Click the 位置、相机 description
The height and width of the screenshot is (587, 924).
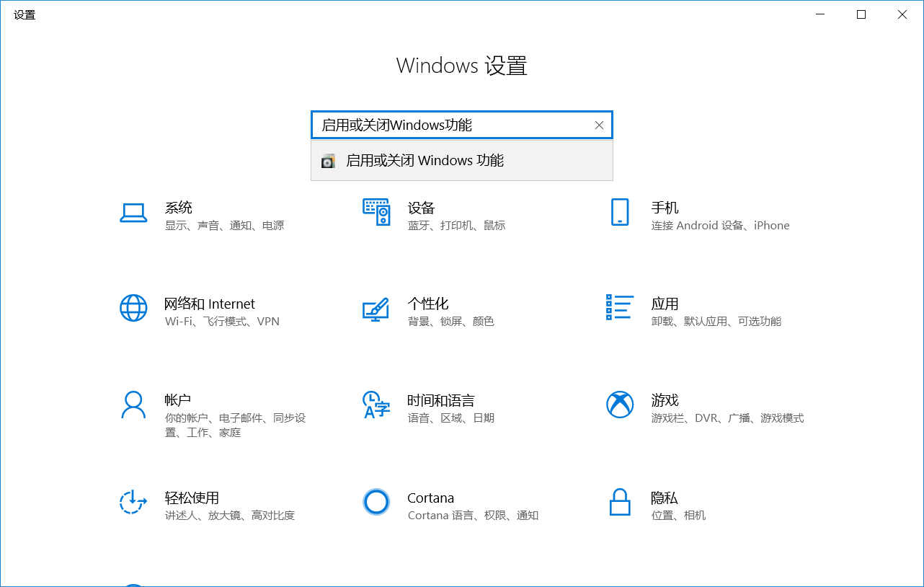pyautogui.click(x=679, y=516)
